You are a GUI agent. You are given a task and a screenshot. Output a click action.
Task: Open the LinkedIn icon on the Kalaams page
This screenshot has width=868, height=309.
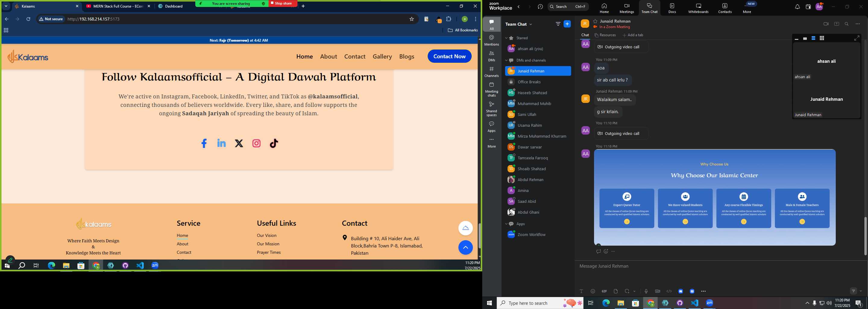(222, 143)
